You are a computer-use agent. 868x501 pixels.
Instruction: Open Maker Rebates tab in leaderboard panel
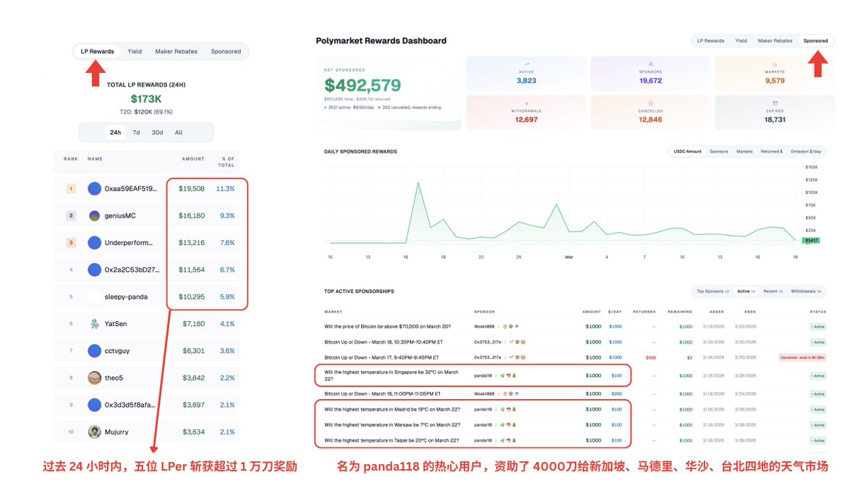(x=177, y=51)
